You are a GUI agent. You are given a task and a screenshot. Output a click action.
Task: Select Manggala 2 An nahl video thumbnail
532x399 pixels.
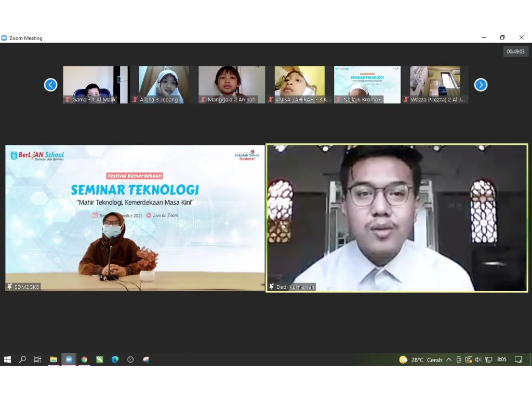[232, 84]
